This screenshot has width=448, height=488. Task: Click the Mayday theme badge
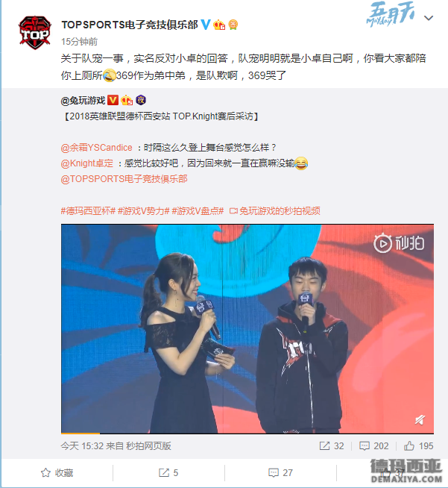[391, 14]
